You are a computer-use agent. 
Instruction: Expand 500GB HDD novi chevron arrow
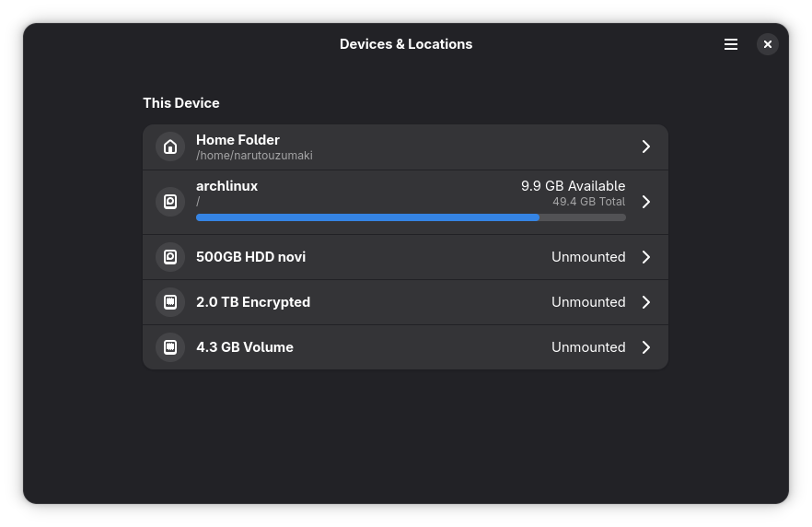(646, 257)
